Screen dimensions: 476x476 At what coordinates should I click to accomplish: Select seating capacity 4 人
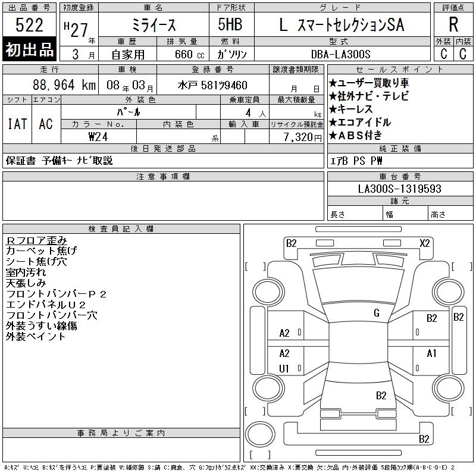click(256, 113)
